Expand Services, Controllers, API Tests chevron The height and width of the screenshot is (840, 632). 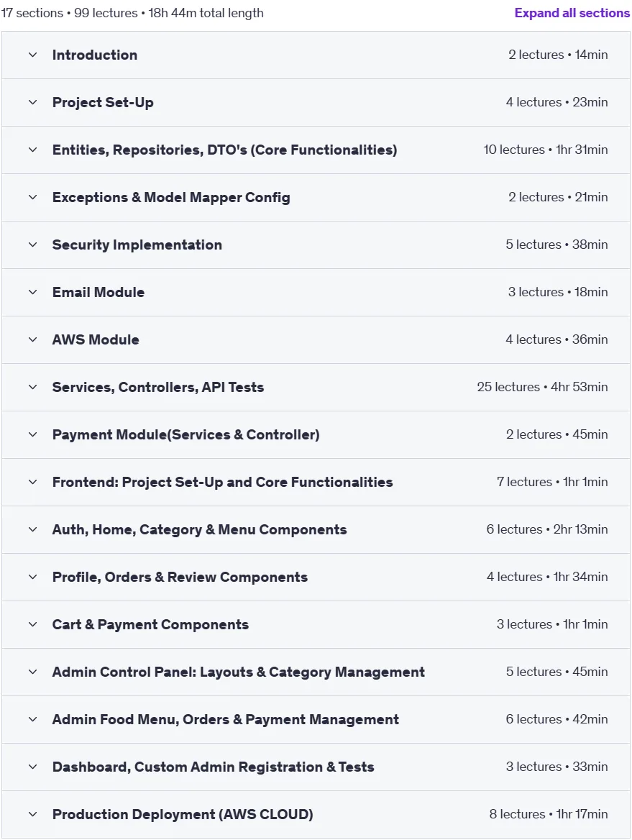pos(32,388)
